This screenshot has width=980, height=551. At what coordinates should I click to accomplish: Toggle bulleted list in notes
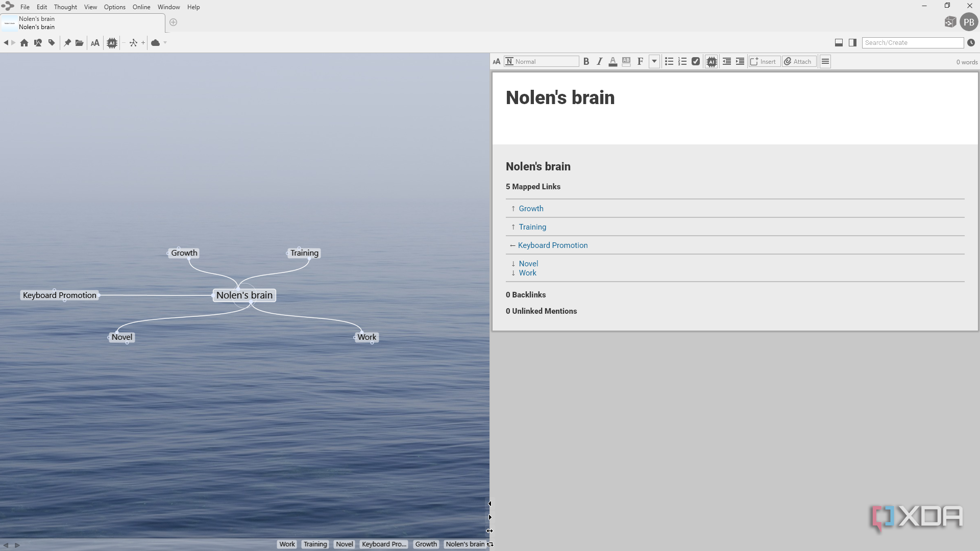pyautogui.click(x=669, y=62)
